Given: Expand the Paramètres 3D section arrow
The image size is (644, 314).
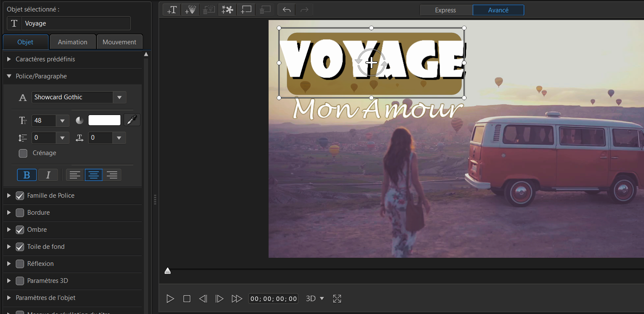Looking at the screenshot, I should click(9, 281).
